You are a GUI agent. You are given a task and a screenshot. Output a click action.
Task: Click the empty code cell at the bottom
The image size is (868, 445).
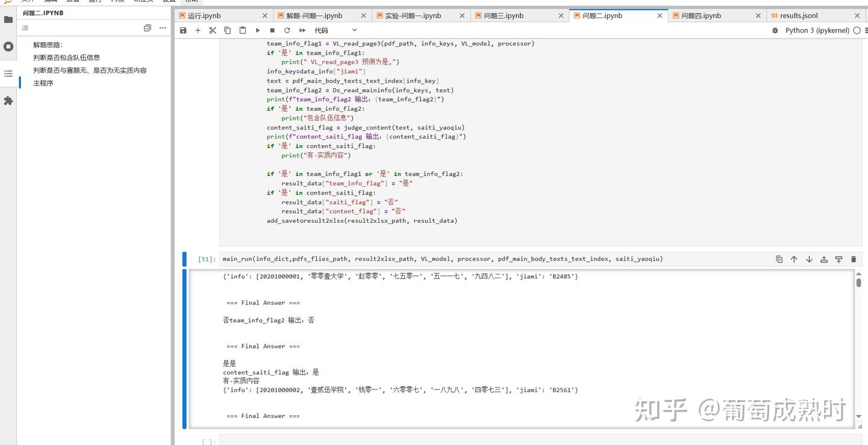tap(539, 441)
